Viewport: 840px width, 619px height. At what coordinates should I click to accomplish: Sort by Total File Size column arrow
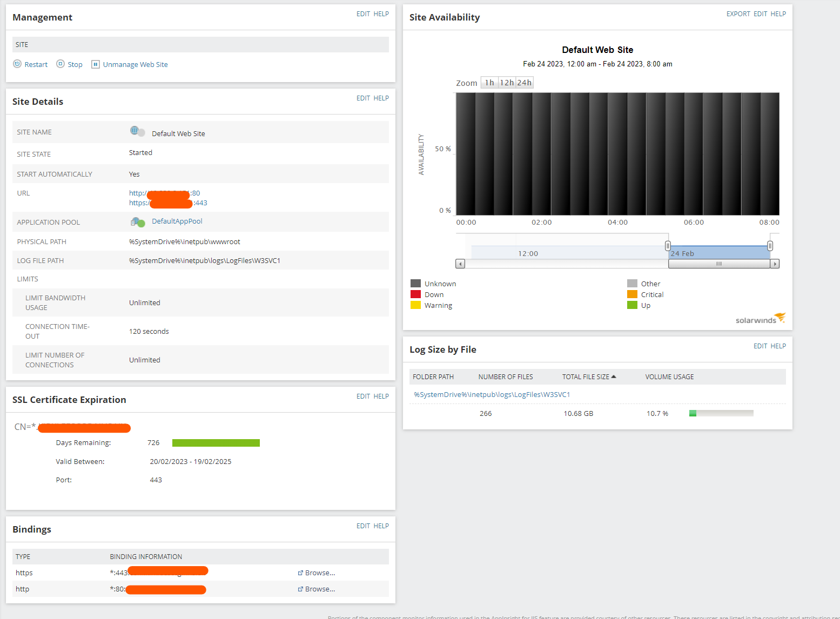[614, 376]
